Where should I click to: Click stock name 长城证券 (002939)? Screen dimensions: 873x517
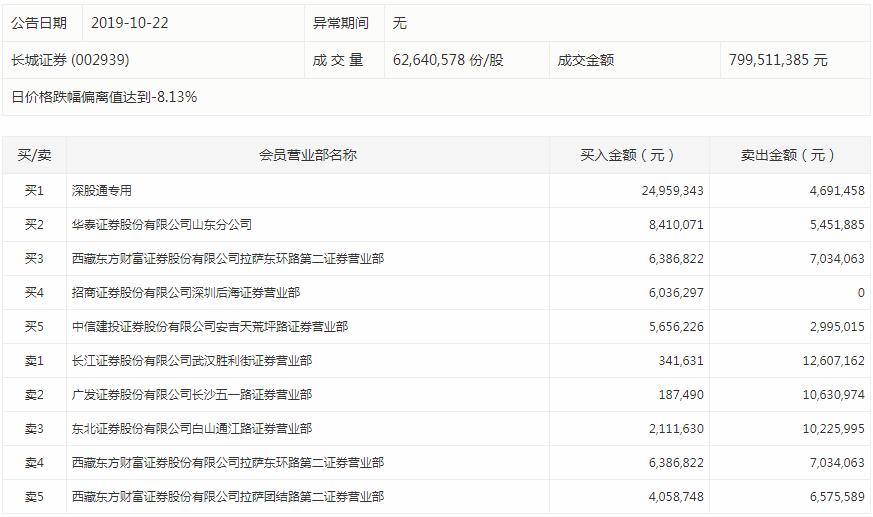(x=70, y=60)
